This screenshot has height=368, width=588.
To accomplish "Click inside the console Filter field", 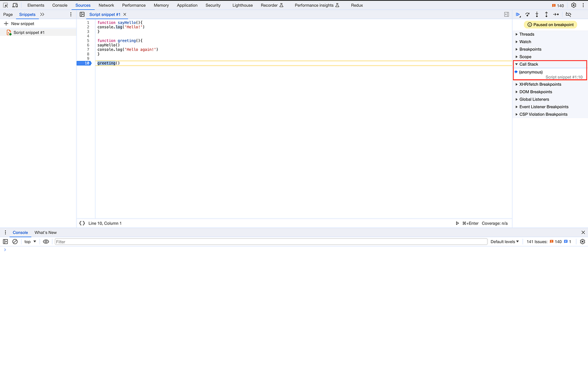I will coord(147,241).
